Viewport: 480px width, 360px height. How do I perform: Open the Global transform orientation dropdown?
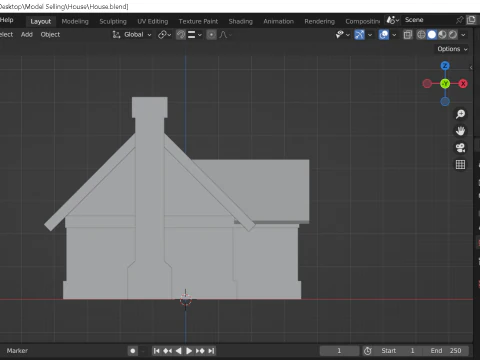(132, 35)
